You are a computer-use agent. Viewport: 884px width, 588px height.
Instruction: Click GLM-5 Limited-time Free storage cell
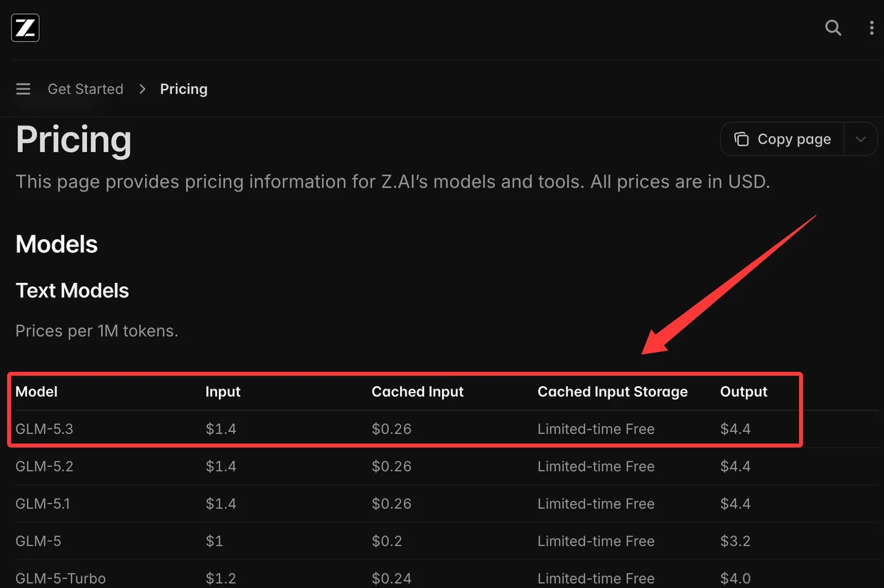pyautogui.click(x=596, y=541)
